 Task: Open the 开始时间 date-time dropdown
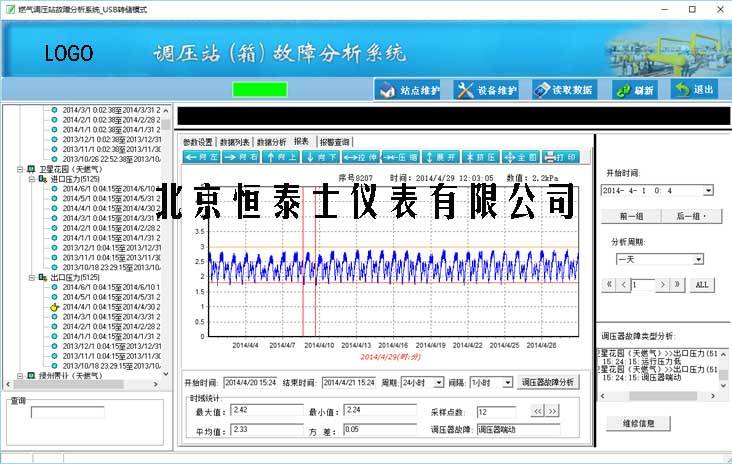[x=708, y=190]
